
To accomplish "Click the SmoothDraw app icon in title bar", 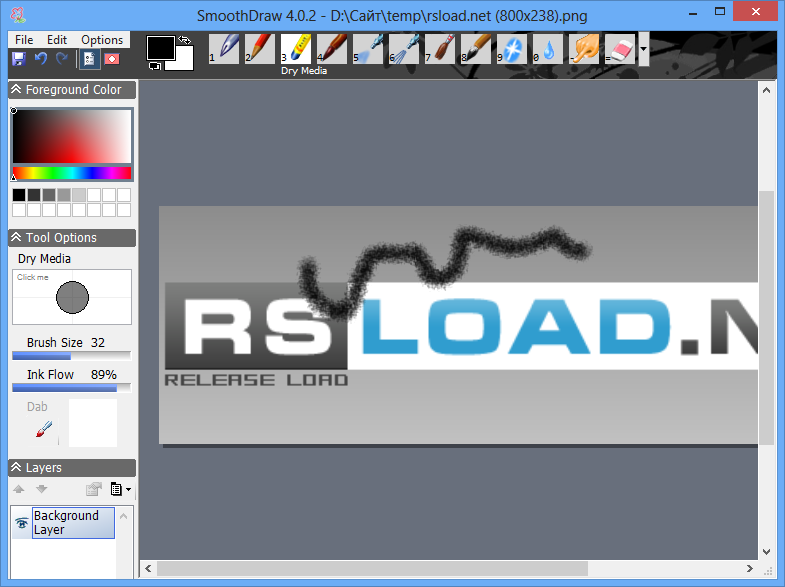I will coord(19,15).
